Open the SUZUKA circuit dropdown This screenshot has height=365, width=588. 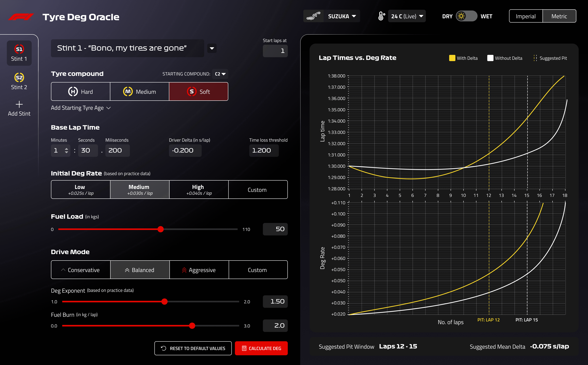(x=342, y=16)
